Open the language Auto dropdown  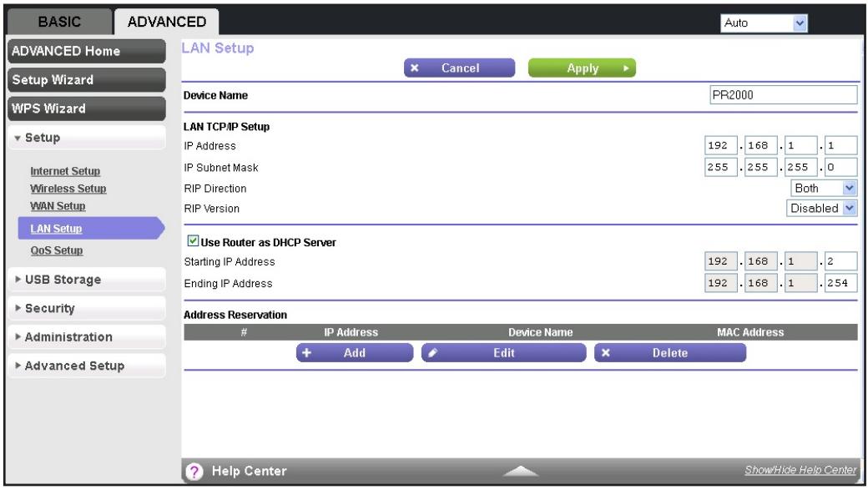(x=764, y=23)
